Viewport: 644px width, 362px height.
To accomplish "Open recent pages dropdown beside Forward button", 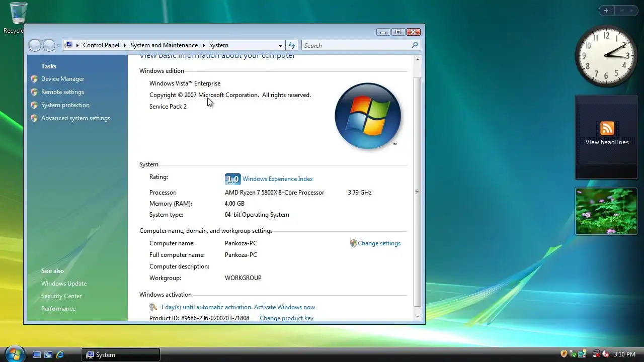I will [59, 45].
